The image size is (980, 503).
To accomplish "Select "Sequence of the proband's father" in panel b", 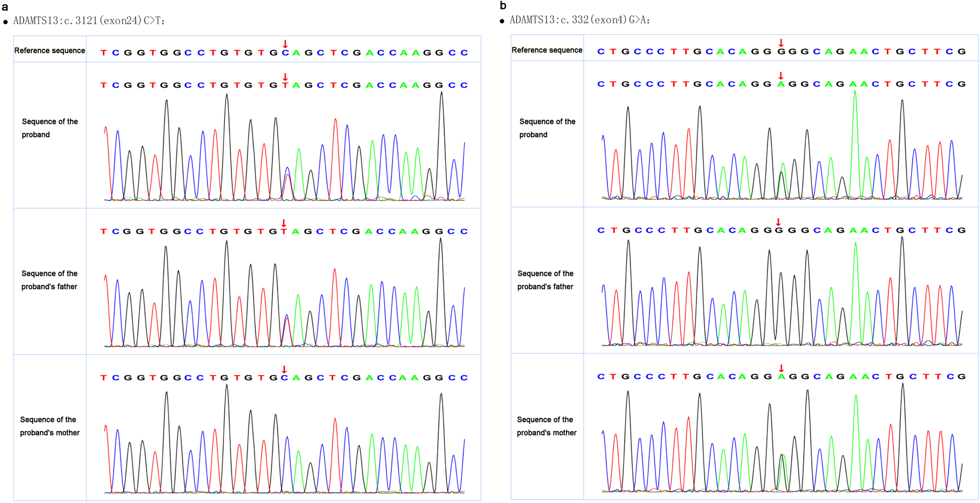I will (545, 280).
